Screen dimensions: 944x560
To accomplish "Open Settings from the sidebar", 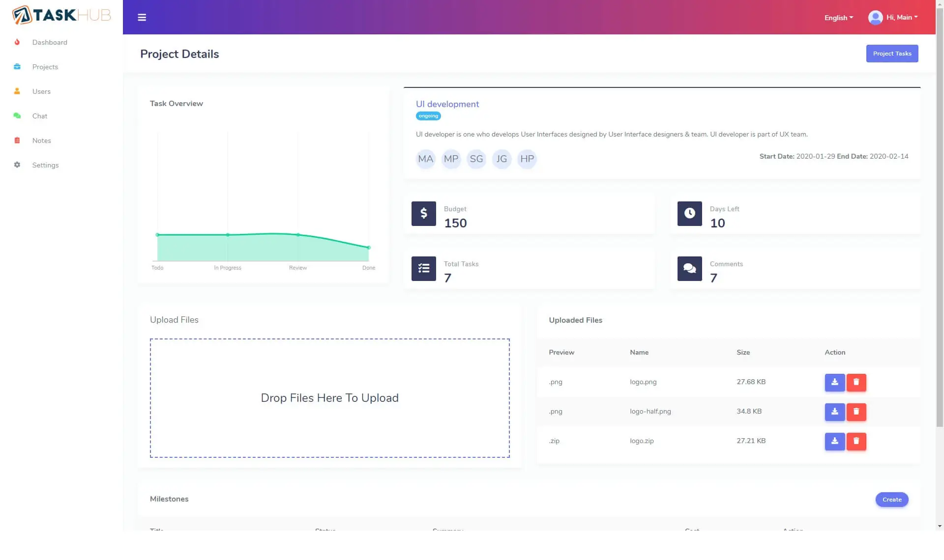I will click(x=45, y=165).
